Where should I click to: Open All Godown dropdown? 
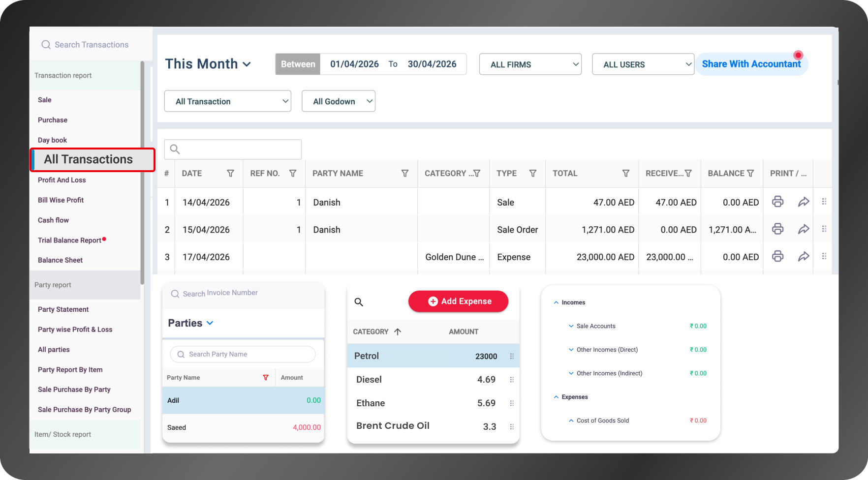(x=339, y=101)
